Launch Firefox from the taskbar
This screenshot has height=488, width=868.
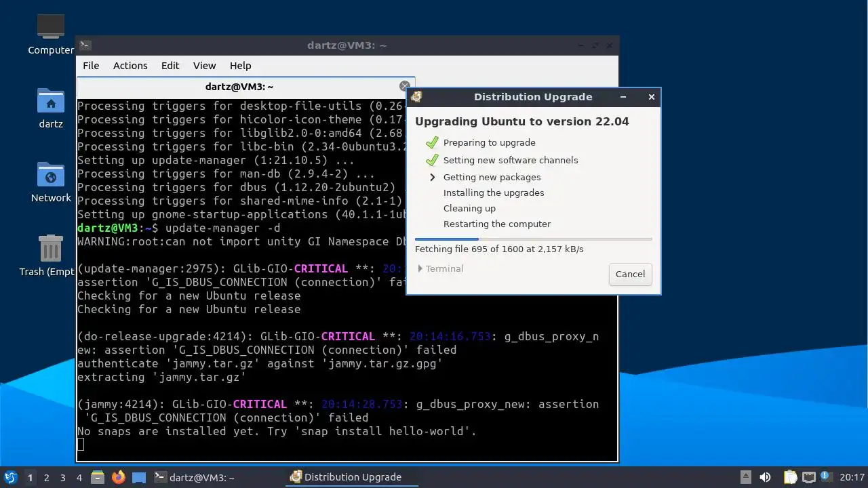[119, 477]
